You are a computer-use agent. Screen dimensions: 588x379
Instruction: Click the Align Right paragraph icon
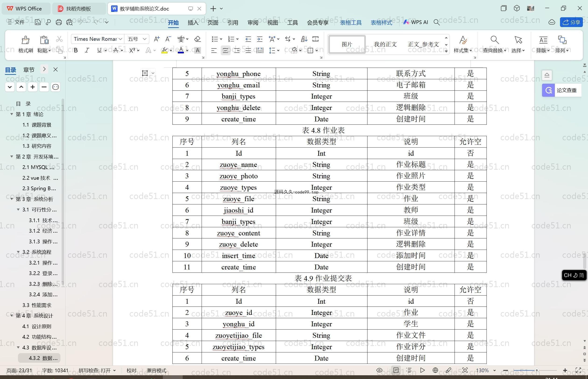coord(237,50)
